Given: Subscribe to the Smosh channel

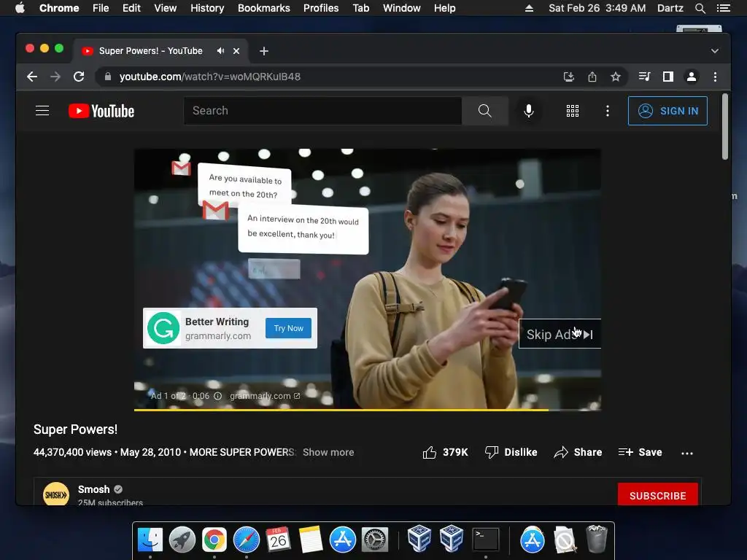Looking at the screenshot, I should tap(657, 495).
